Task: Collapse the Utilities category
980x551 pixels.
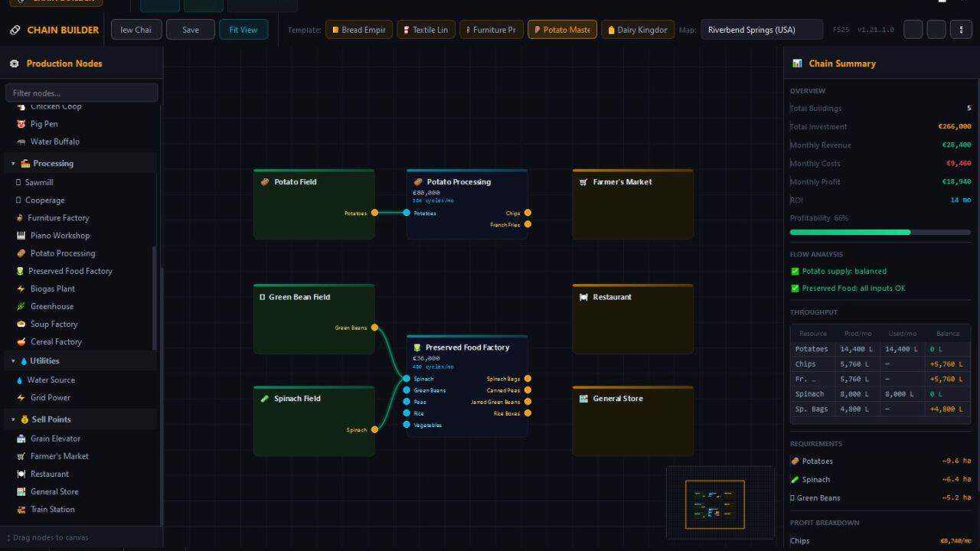Action: (13, 361)
